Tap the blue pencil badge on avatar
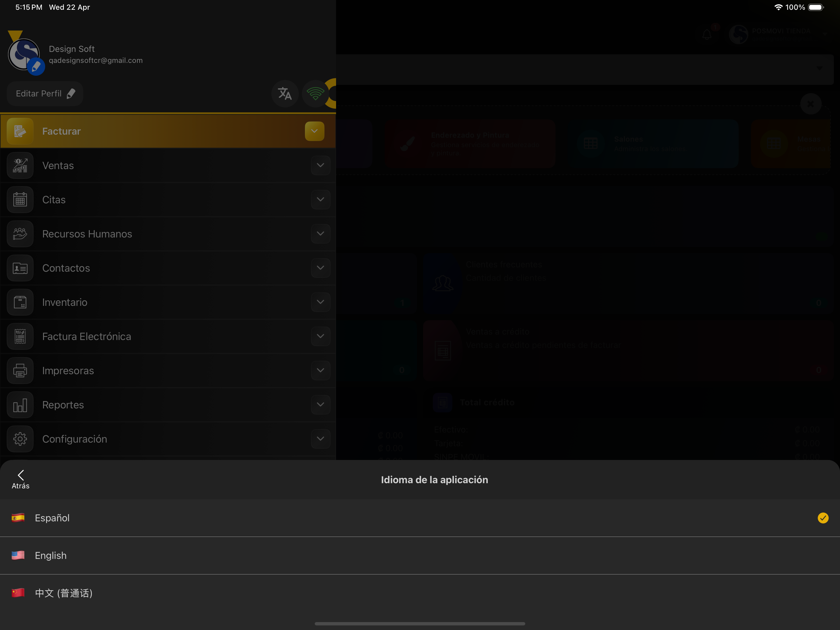Viewport: 840px width, 630px height. [36, 67]
